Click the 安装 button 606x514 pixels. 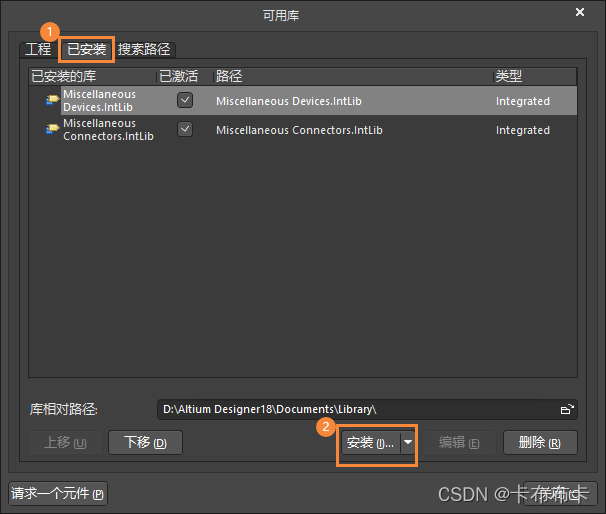370,443
